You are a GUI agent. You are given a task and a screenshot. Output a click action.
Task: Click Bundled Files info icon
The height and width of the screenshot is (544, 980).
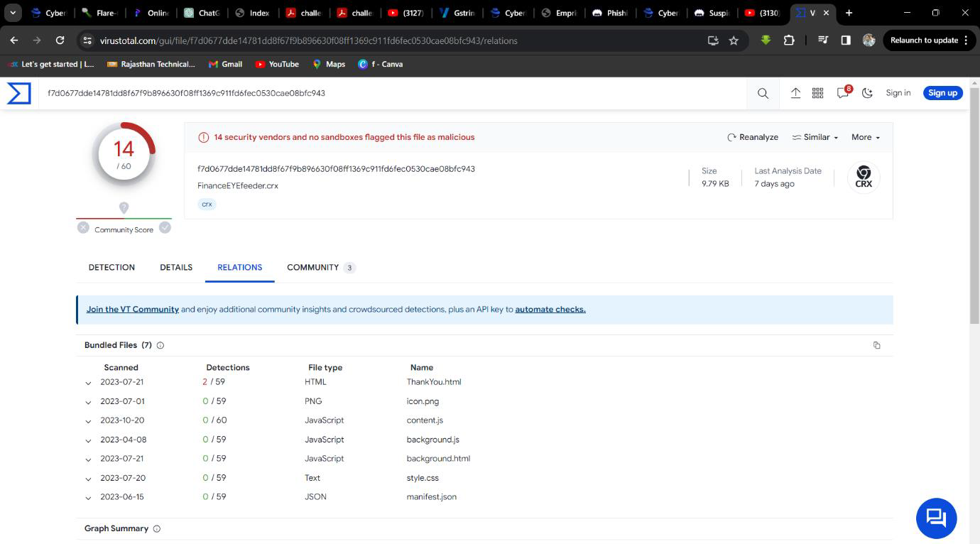160,345
